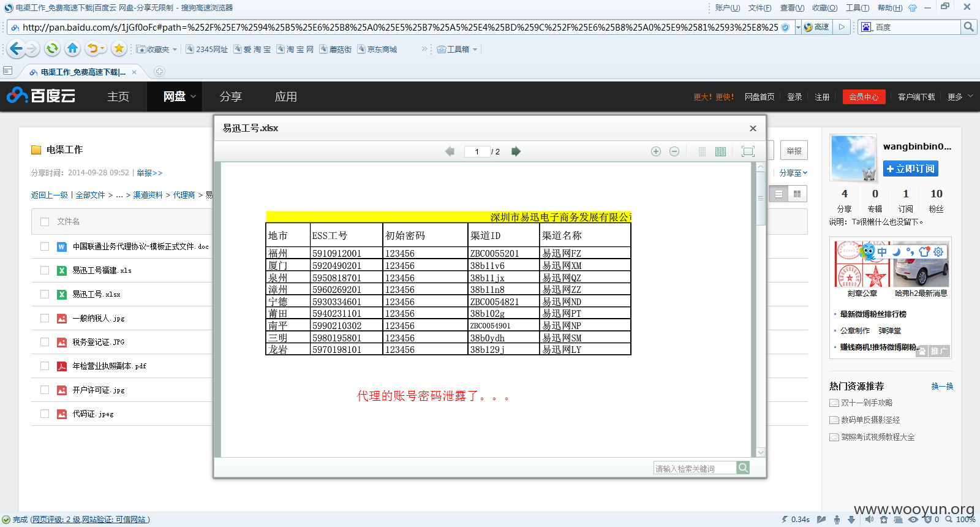Screen dimensions: 980x527
Task: Go to next page in the xlsx preview
Action: pyautogui.click(x=516, y=151)
